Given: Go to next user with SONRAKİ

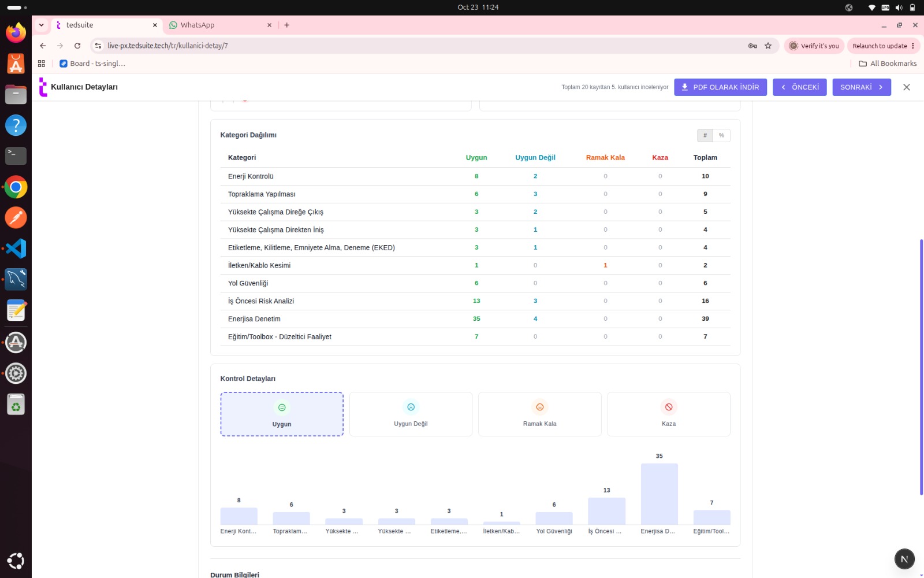Looking at the screenshot, I should click(x=862, y=87).
